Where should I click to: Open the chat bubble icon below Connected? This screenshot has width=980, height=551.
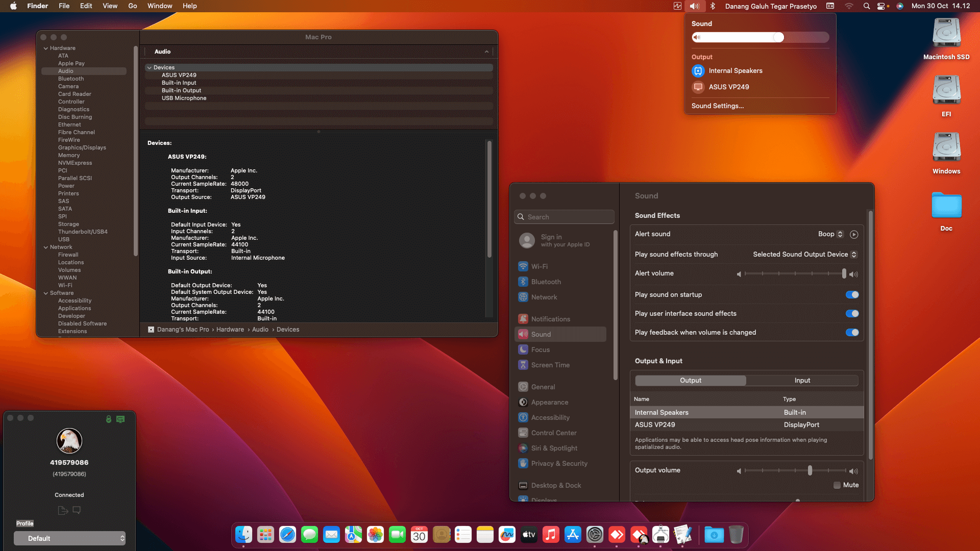tap(77, 510)
